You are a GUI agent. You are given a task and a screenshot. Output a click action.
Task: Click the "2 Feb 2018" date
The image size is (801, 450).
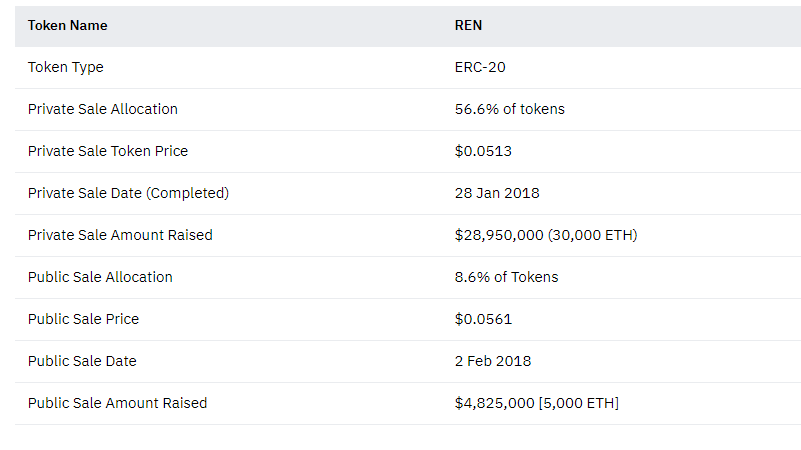[x=493, y=361]
